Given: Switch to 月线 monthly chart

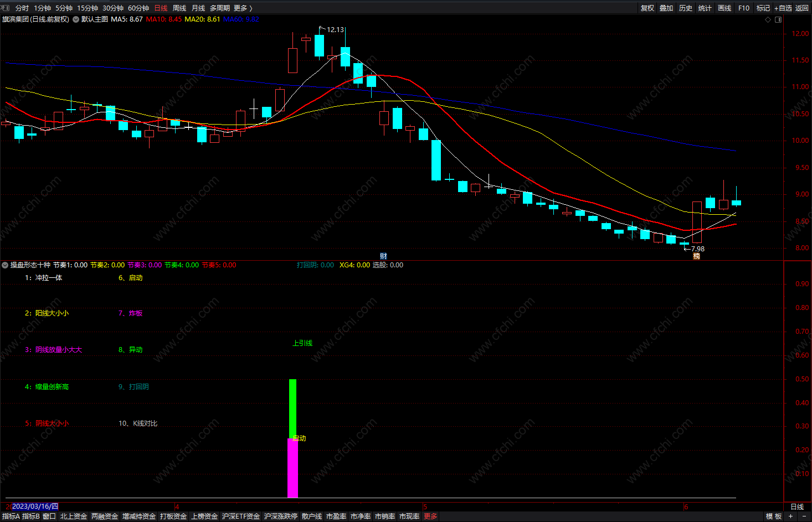Looking at the screenshot, I should click(x=198, y=8).
